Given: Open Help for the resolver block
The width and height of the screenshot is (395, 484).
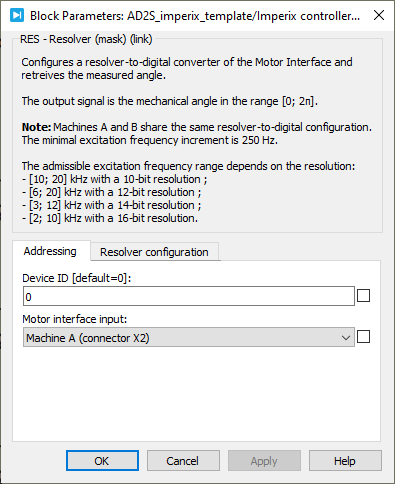Looking at the screenshot, I should click(x=345, y=461).
